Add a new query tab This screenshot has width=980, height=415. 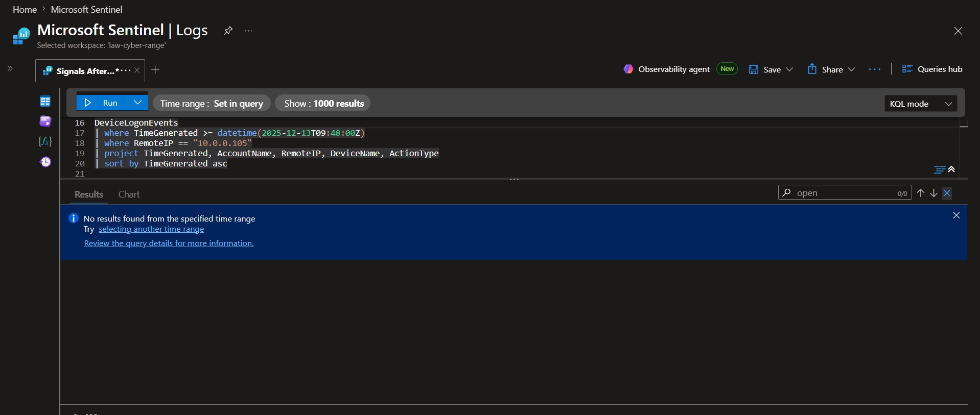click(156, 70)
